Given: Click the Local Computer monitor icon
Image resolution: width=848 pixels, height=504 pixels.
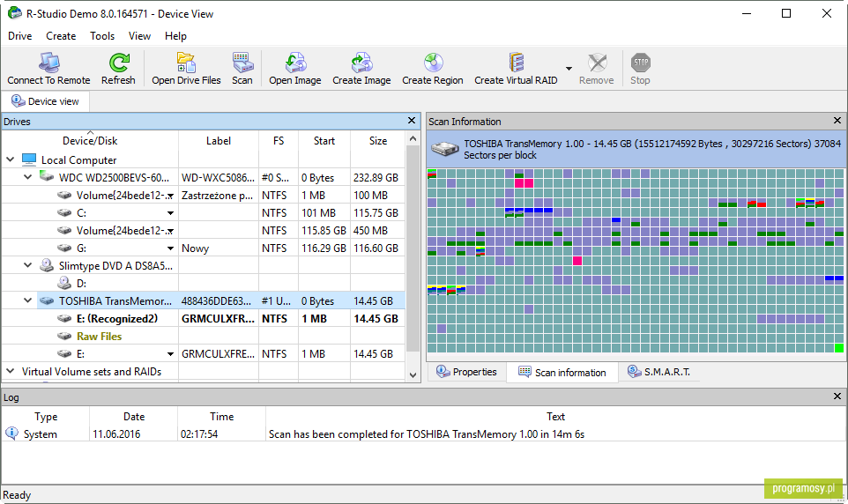Looking at the screenshot, I should click(29, 159).
